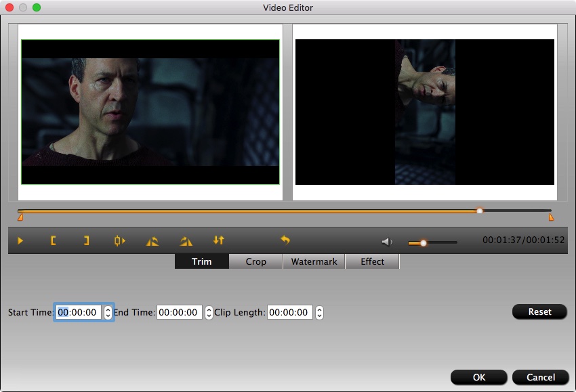Click the Reset button
Screen dimensions: 576x392
pyautogui.click(x=540, y=312)
